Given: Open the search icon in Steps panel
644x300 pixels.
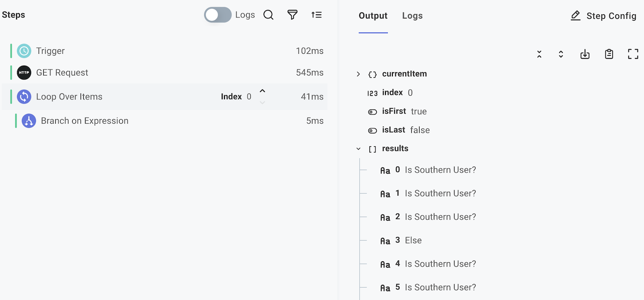Looking at the screenshot, I should point(269,14).
